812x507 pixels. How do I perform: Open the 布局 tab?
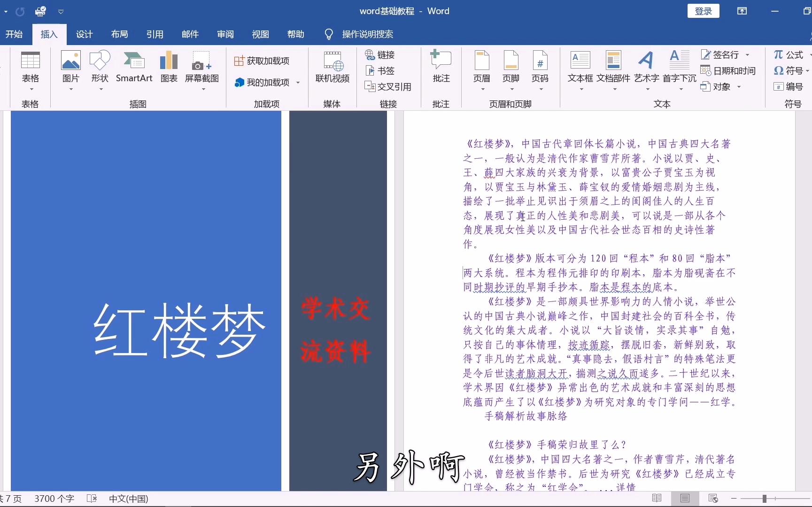tap(120, 34)
